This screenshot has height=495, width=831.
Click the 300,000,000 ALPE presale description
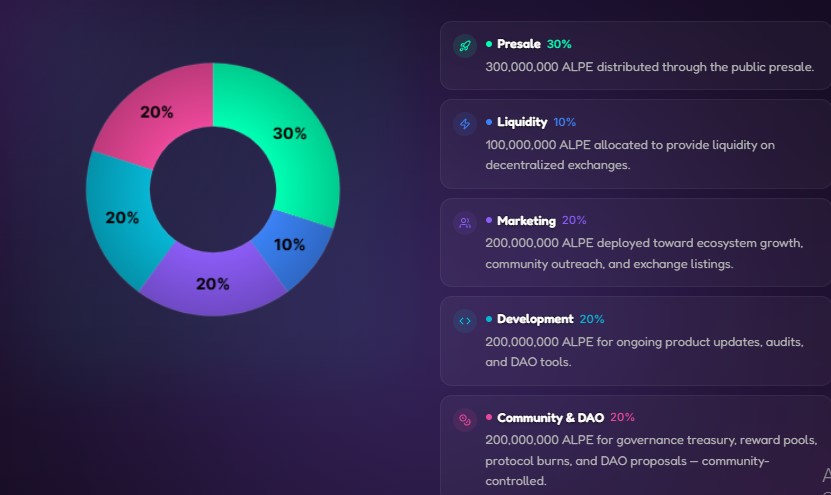pos(649,67)
